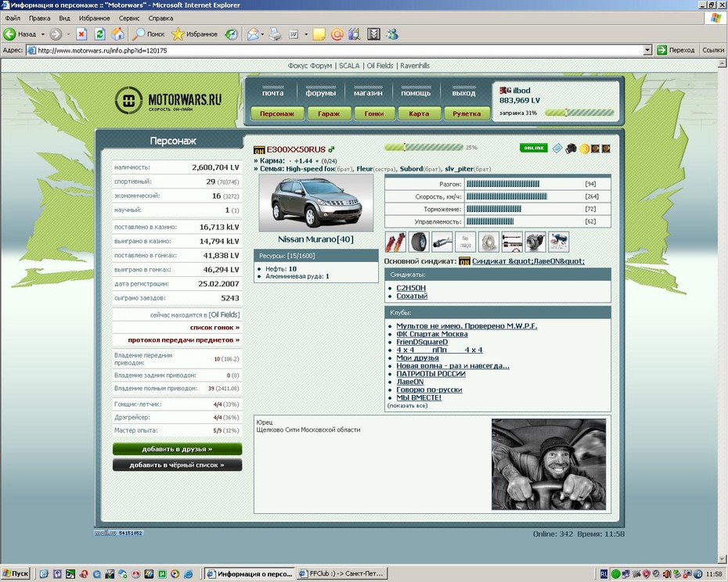728x582 pixels.
Task: Click the camera icon beside ONLINE badge
Action: (x=571, y=148)
